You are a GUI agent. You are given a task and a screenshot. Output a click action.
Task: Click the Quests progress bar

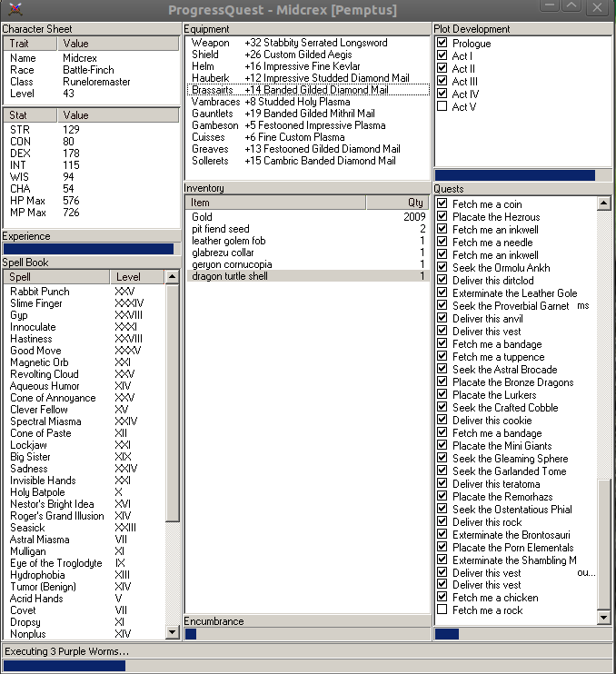pos(523,634)
